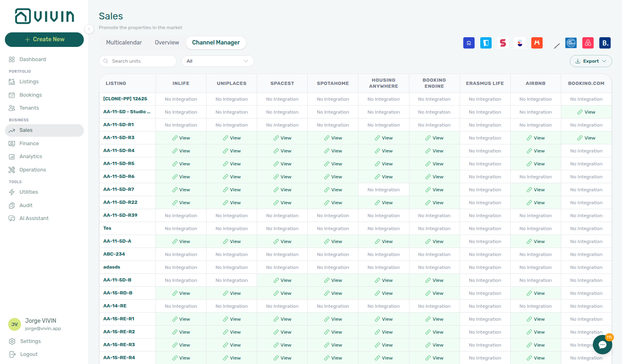
Task: Click the ABC-234 listing name
Action: [x=114, y=254]
